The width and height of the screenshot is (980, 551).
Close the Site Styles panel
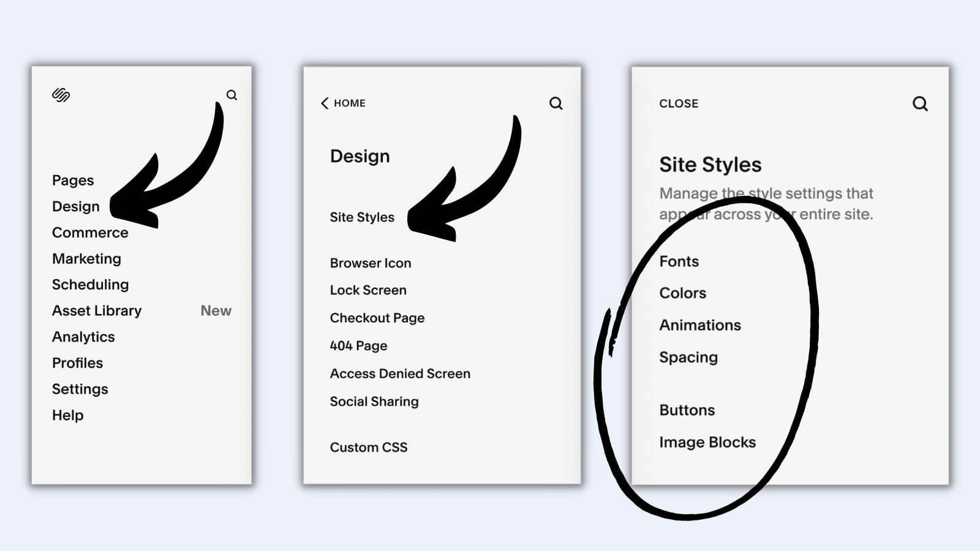click(x=679, y=103)
